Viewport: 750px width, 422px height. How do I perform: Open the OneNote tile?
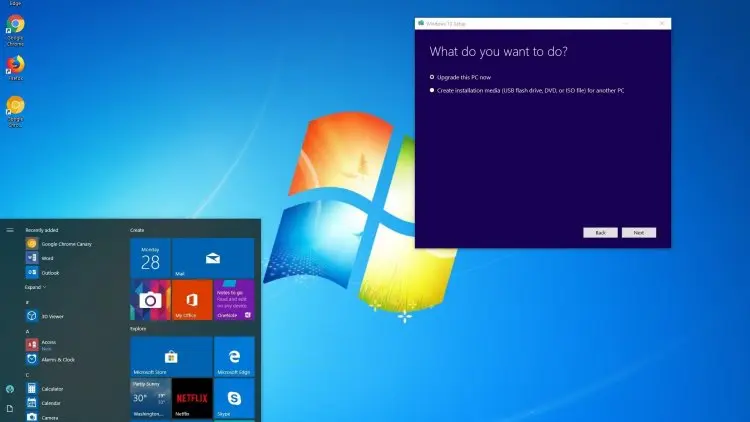coord(234,300)
